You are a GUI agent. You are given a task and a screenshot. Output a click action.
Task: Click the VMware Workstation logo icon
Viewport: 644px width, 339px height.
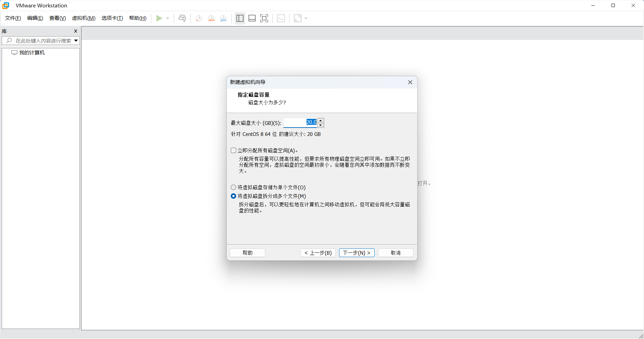6,5
